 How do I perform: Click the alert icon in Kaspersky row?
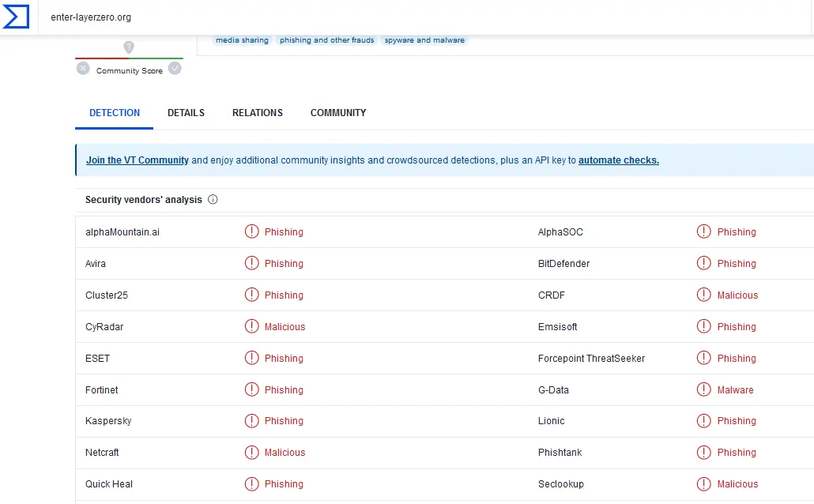click(252, 421)
